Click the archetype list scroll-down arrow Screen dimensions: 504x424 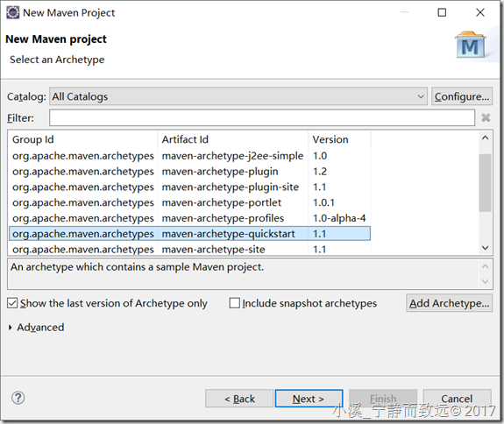click(485, 248)
